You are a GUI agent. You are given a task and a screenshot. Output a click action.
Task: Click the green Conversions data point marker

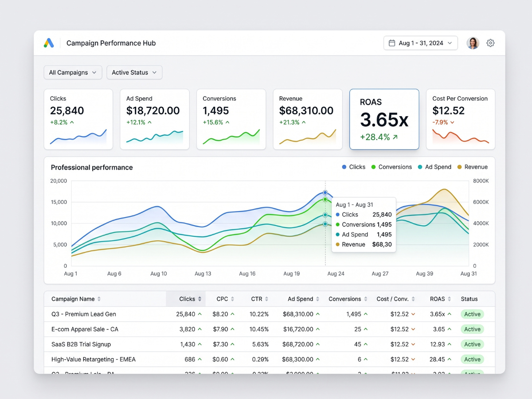coord(325,199)
